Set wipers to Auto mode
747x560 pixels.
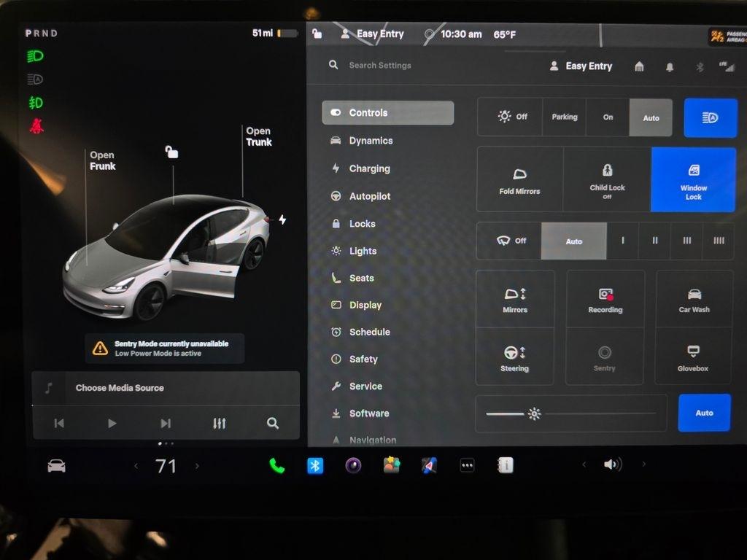tap(573, 241)
